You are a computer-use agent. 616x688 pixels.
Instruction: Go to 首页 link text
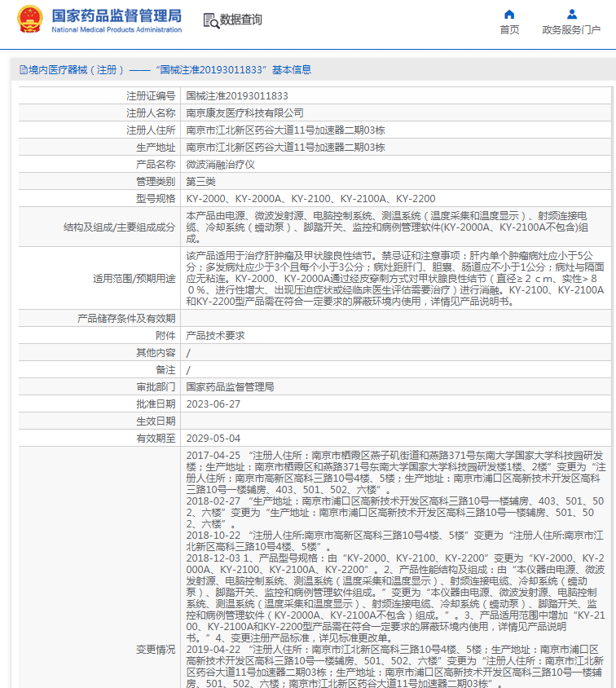(509, 30)
